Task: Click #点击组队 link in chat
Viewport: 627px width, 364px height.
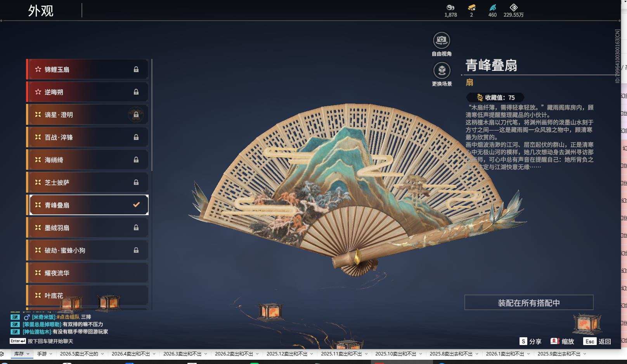Action: tap(68, 317)
